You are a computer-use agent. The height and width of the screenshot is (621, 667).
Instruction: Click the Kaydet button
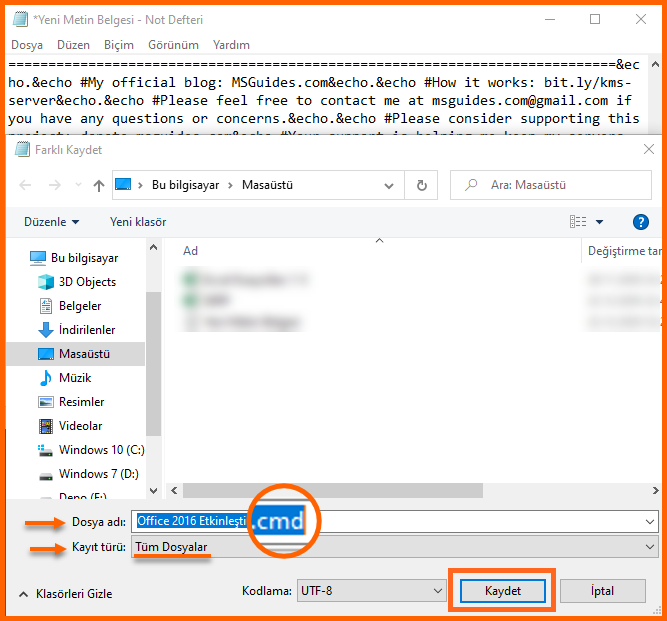(x=502, y=591)
